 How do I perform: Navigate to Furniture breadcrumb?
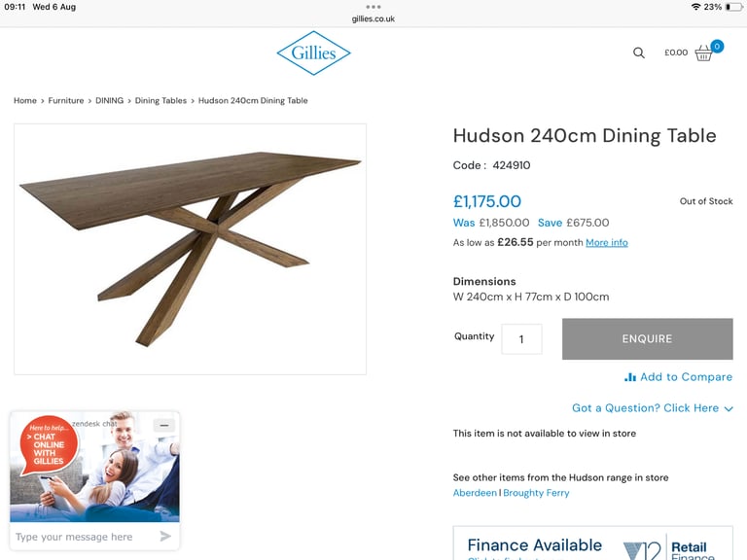point(66,100)
